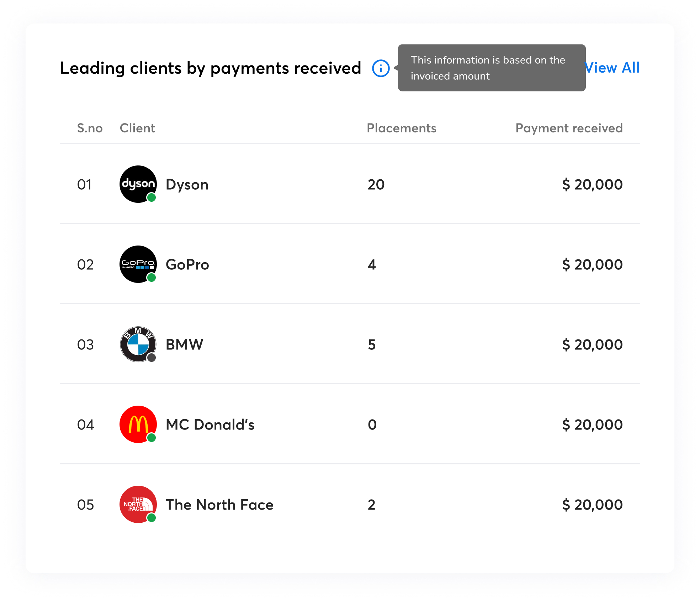Sort by the Placements column header
This screenshot has height=601, width=700.
coord(401,128)
